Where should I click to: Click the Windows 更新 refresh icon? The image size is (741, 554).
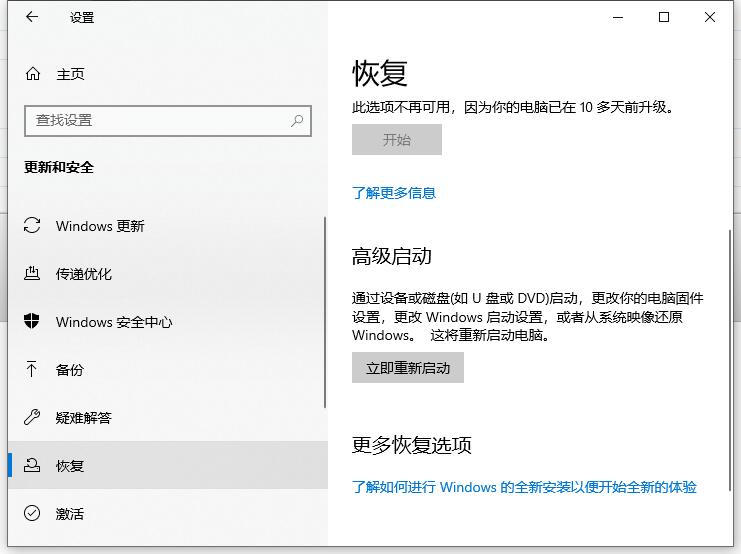(32, 225)
